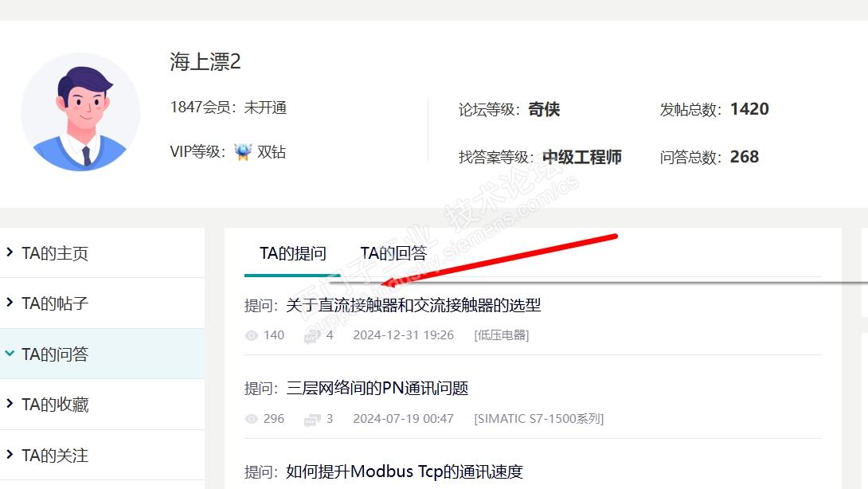Screen dimensions: 868x489
Task: Expand the TA的关注 chevron
Action: click(x=10, y=456)
